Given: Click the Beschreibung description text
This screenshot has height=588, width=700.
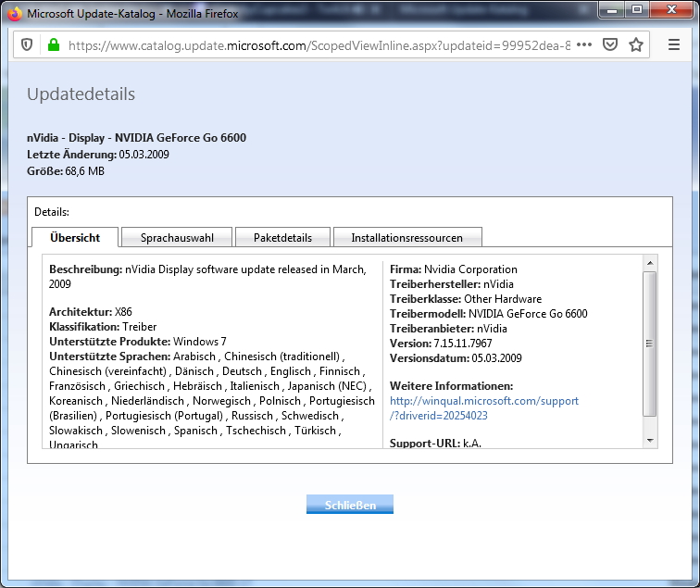Looking at the screenshot, I should (x=207, y=276).
